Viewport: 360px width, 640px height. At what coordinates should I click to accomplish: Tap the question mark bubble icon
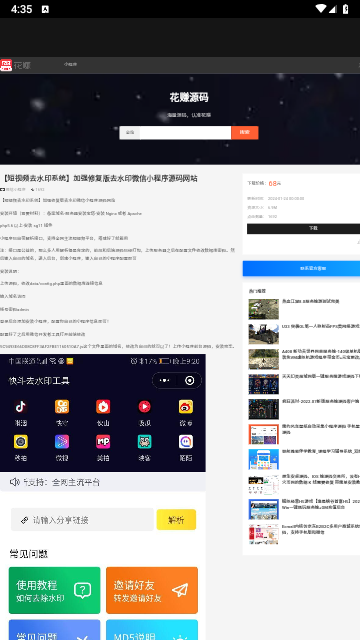[82, 590]
